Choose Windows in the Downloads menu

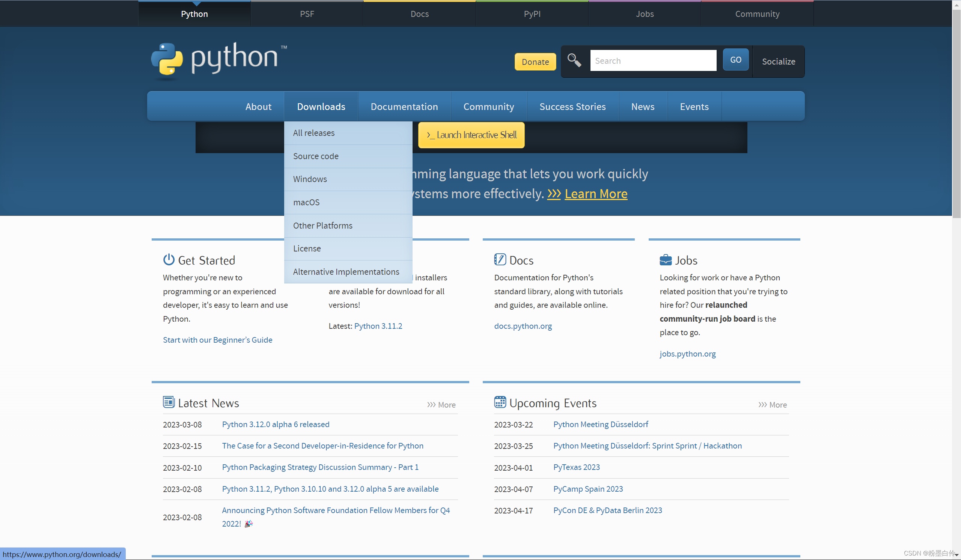pos(348,179)
